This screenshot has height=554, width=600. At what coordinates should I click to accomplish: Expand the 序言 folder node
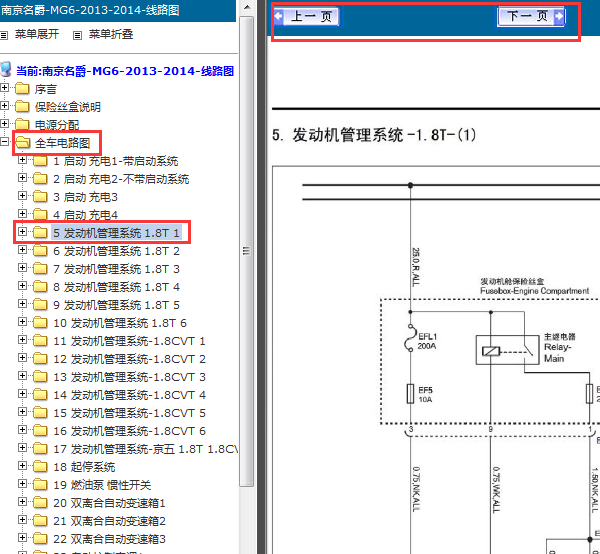click(4, 88)
